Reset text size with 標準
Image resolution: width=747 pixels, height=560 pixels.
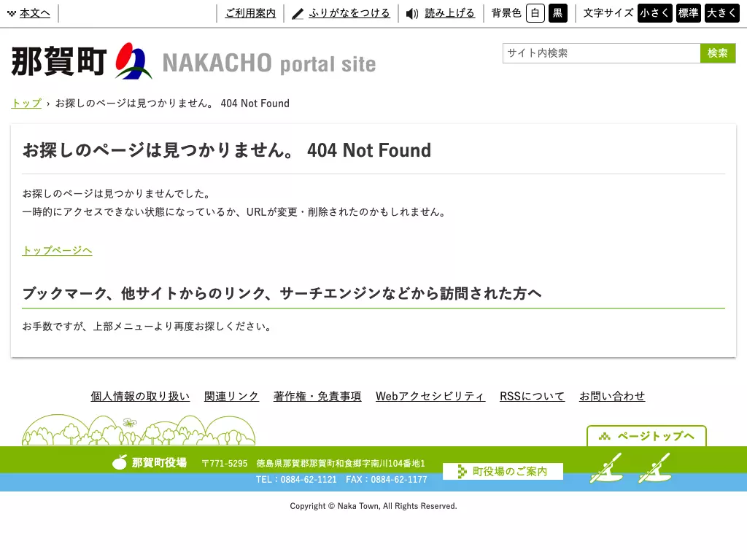click(689, 13)
